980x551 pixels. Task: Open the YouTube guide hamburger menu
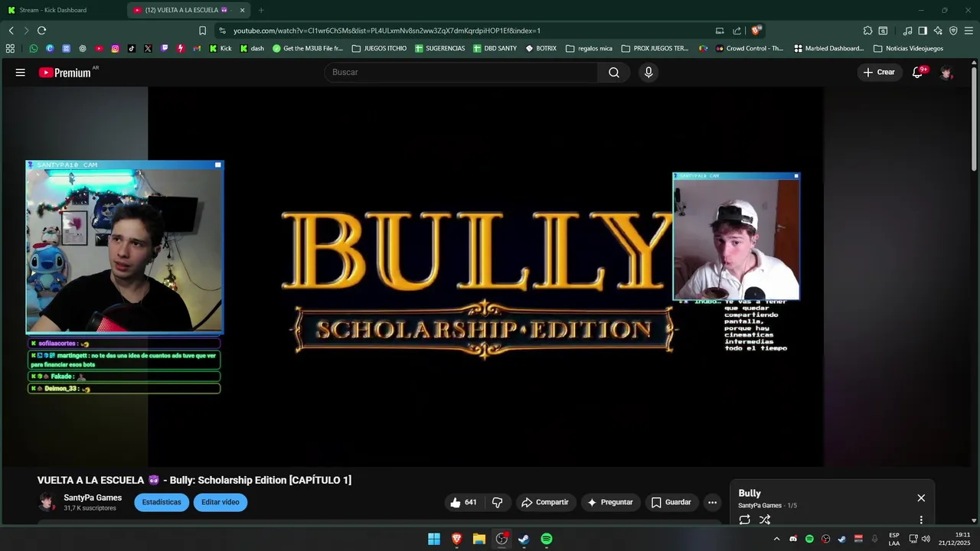tap(21, 72)
